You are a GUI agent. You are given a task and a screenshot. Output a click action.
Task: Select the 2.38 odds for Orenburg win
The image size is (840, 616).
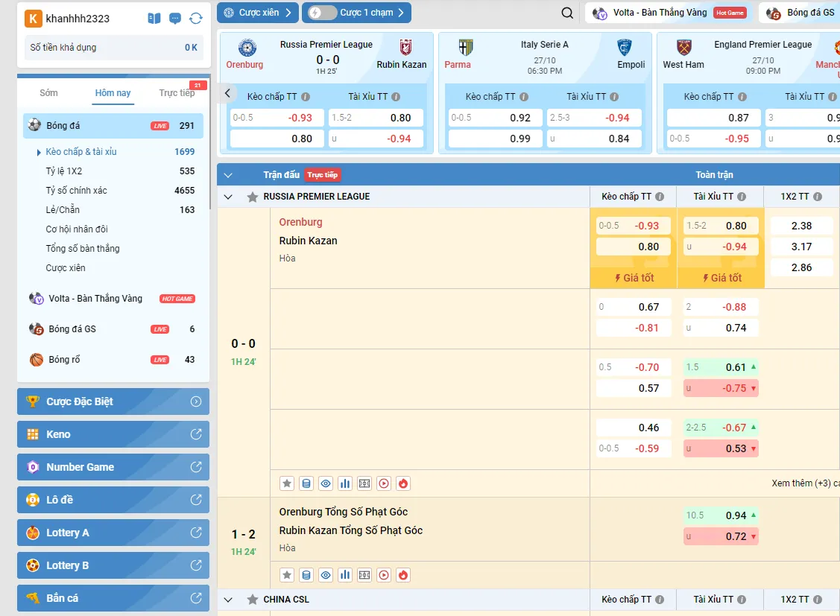(801, 226)
